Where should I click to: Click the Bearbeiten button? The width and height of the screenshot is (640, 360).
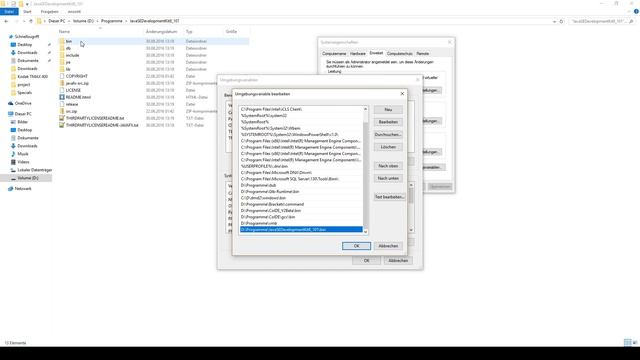[388, 122]
